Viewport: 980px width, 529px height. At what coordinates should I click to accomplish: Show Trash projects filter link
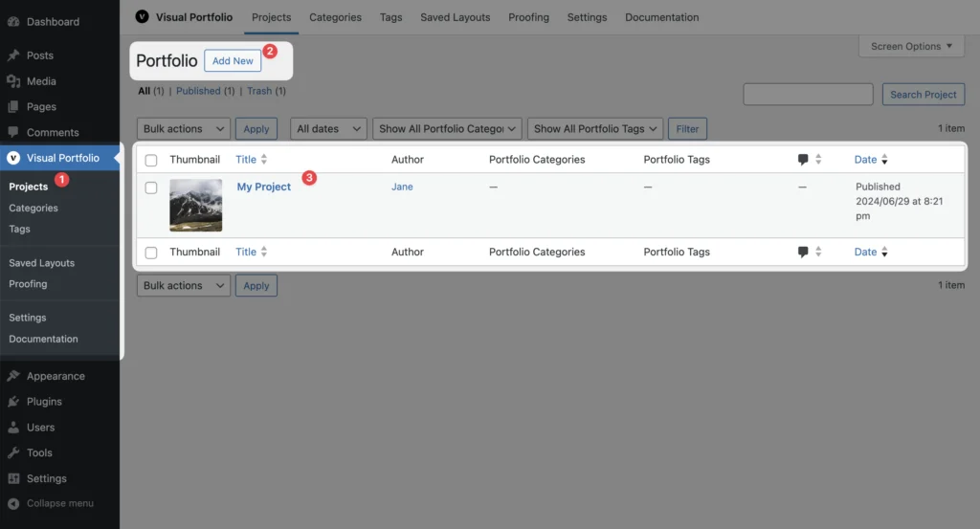(x=259, y=91)
